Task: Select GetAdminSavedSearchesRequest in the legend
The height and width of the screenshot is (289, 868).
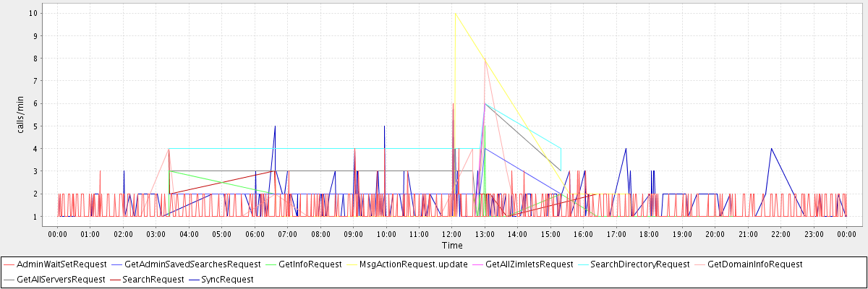Action: pyautogui.click(x=192, y=264)
